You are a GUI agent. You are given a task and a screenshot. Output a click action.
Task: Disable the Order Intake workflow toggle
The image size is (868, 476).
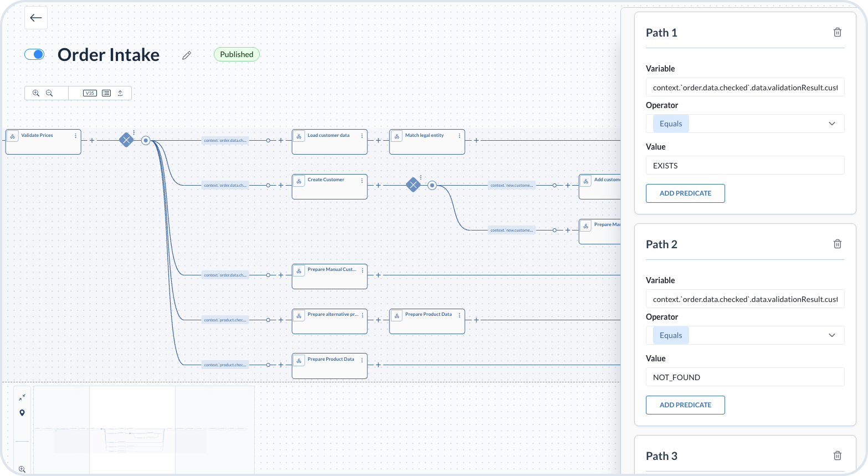pos(34,54)
